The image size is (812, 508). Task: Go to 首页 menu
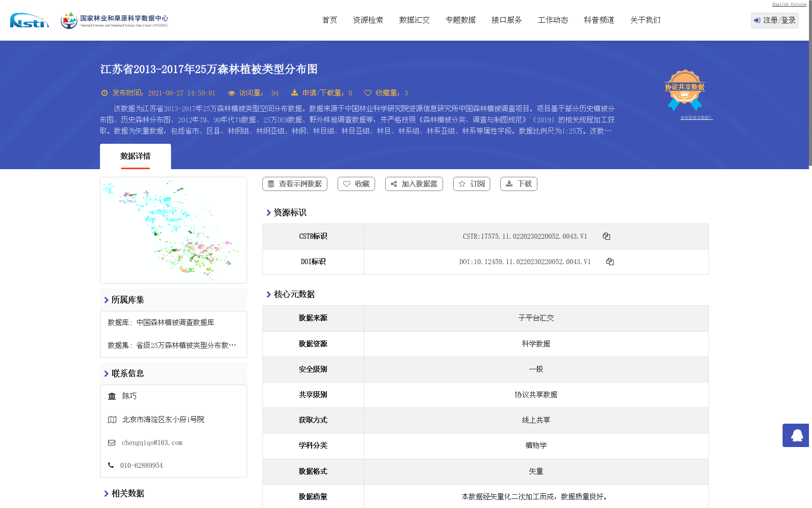tap(330, 20)
